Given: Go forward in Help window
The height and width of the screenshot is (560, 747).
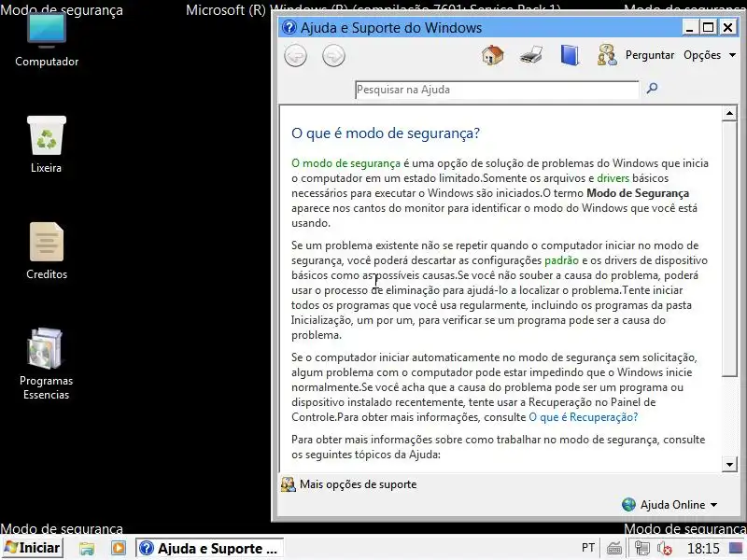Looking at the screenshot, I should 333,56.
